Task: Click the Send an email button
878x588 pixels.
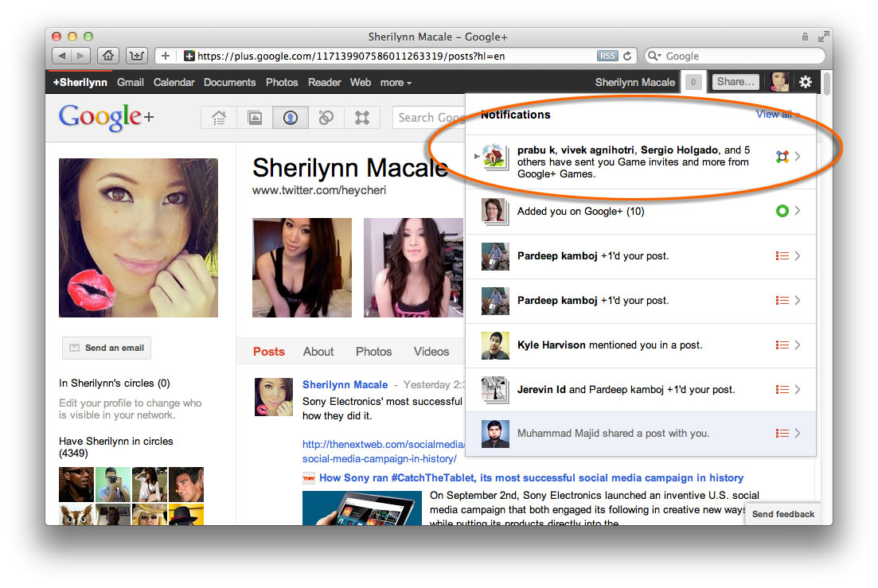Action: [x=107, y=348]
